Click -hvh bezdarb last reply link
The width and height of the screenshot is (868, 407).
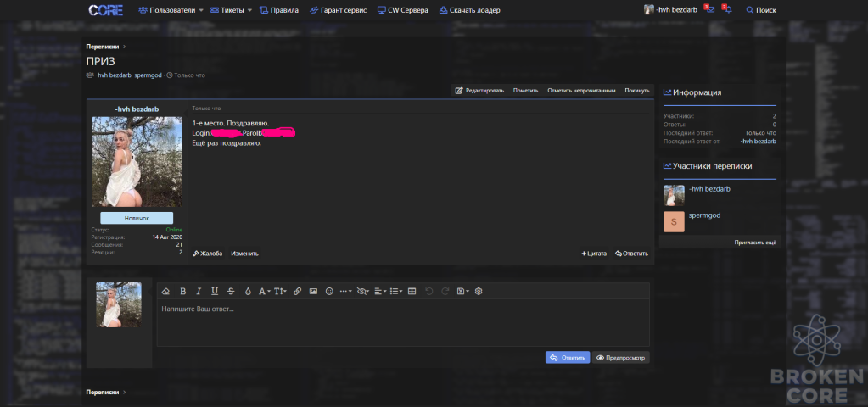759,142
